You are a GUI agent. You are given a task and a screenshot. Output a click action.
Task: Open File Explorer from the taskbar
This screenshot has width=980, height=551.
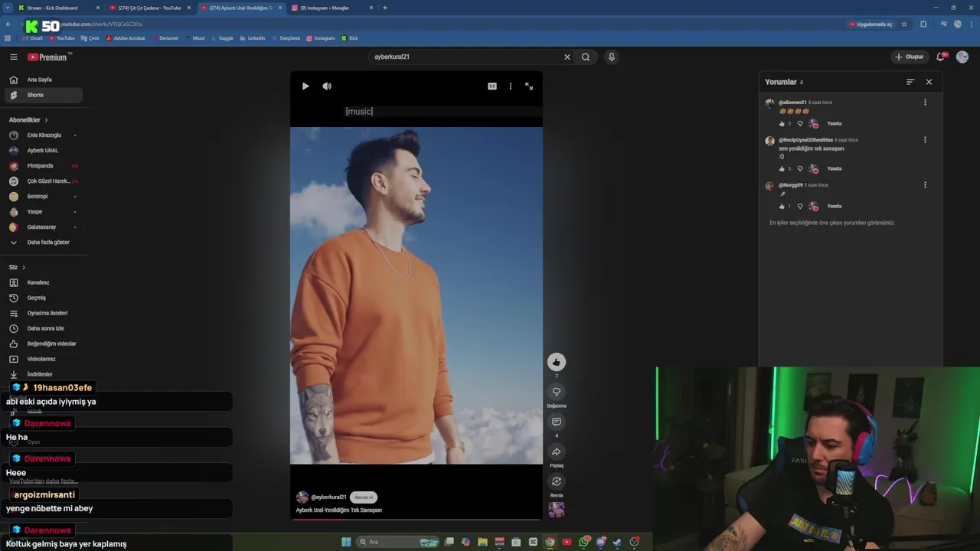pos(482,542)
